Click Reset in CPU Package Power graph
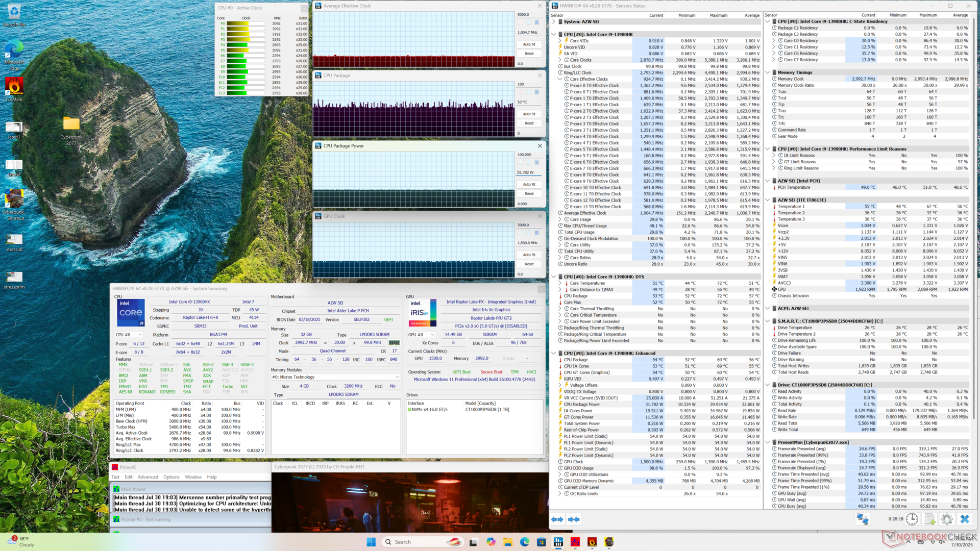 click(x=529, y=194)
